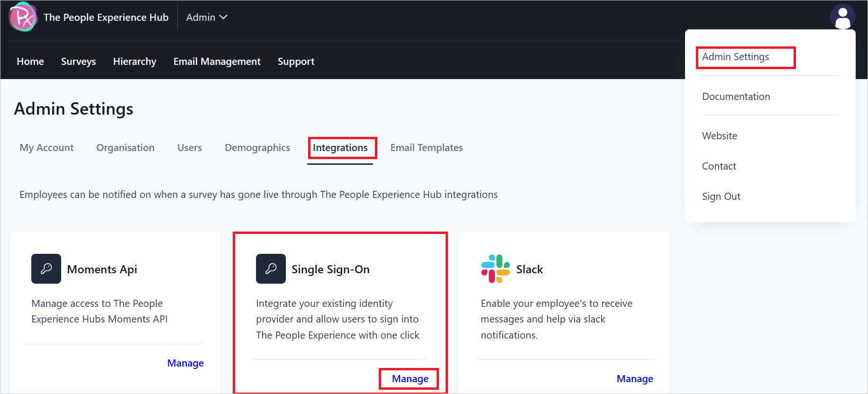Open the Surveys section
Viewport: 868px width, 394px height.
[78, 61]
